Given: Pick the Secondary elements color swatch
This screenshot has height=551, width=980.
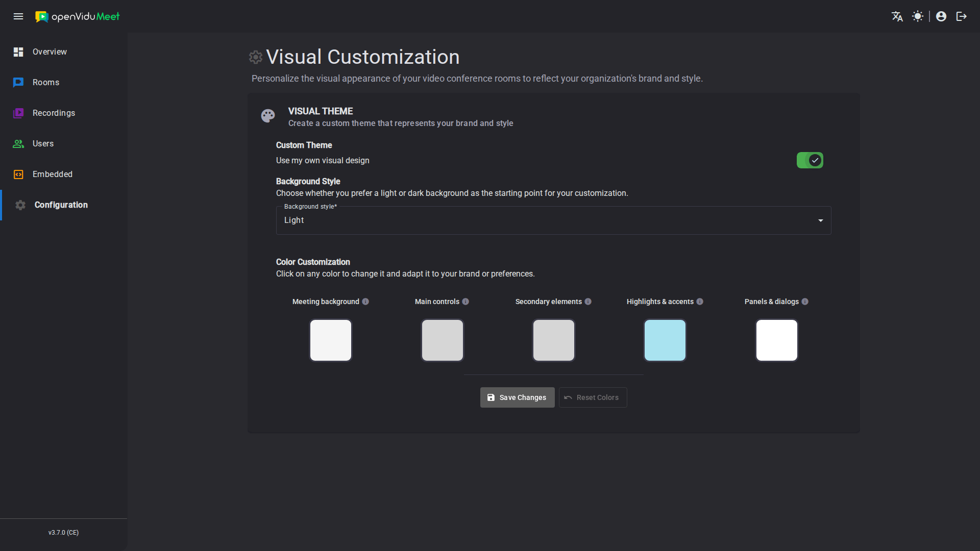Looking at the screenshot, I should click(554, 340).
